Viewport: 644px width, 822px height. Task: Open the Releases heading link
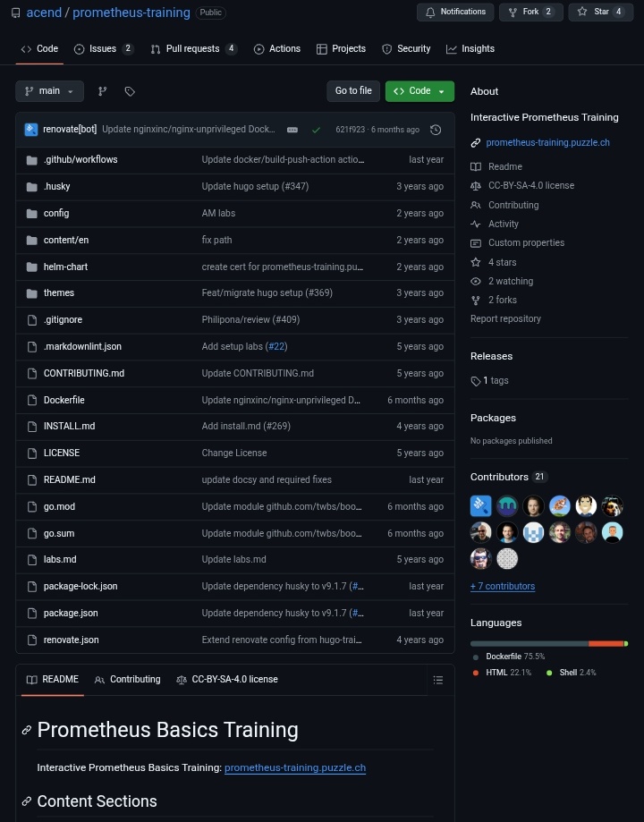click(x=491, y=357)
